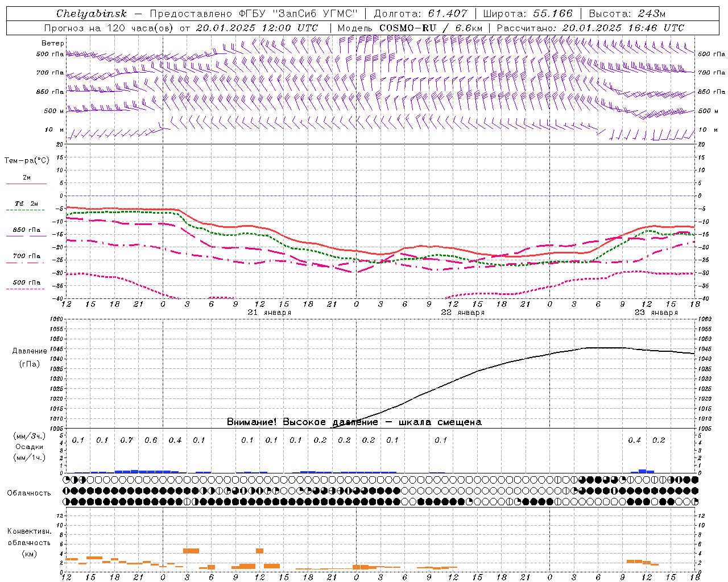The width and height of the screenshot is (728, 582).
Task: Click the 'Td 2м' dew point legend entry
Action: (27, 203)
